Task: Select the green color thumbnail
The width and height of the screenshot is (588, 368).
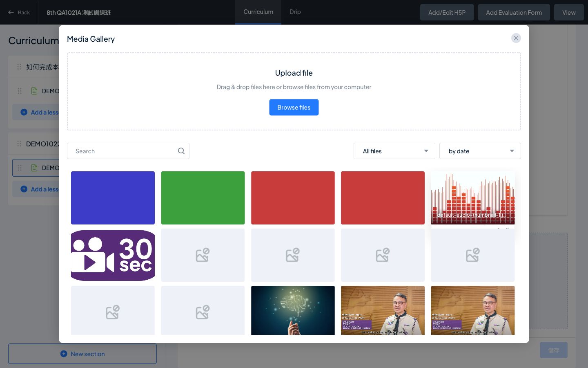Action: click(203, 198)
